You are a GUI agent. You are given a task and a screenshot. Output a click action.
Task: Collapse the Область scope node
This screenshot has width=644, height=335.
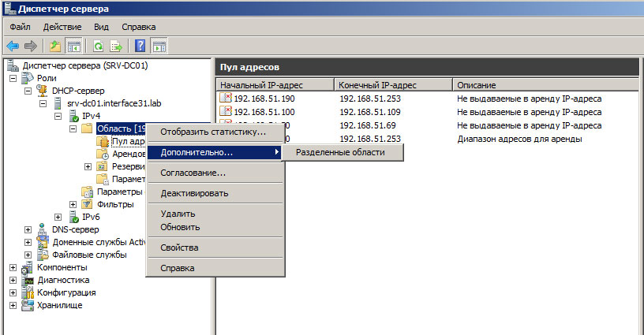point(73,128)
